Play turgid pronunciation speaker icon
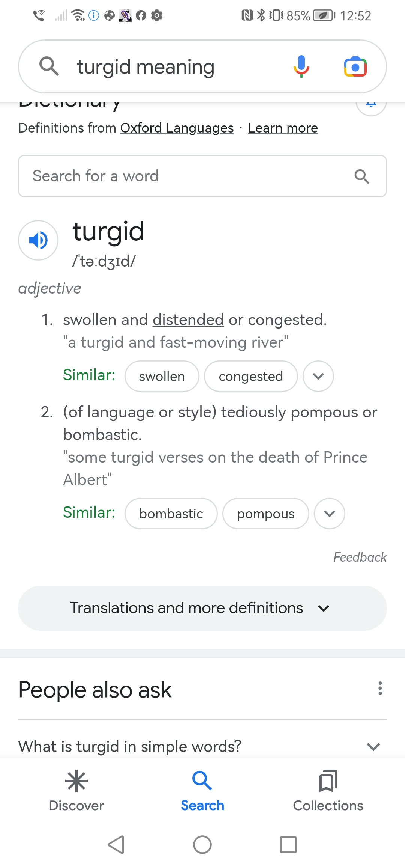Viewport: 405px width, 868px height. (38, 240)
